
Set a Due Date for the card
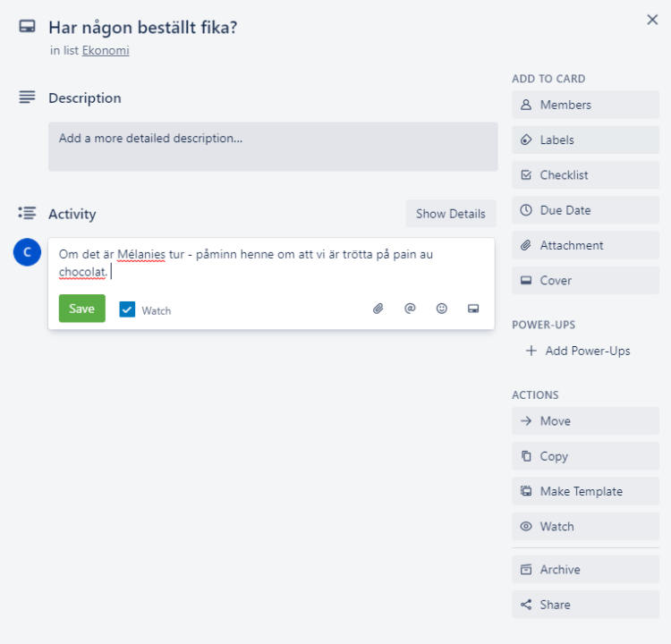(x=585, y=210)
